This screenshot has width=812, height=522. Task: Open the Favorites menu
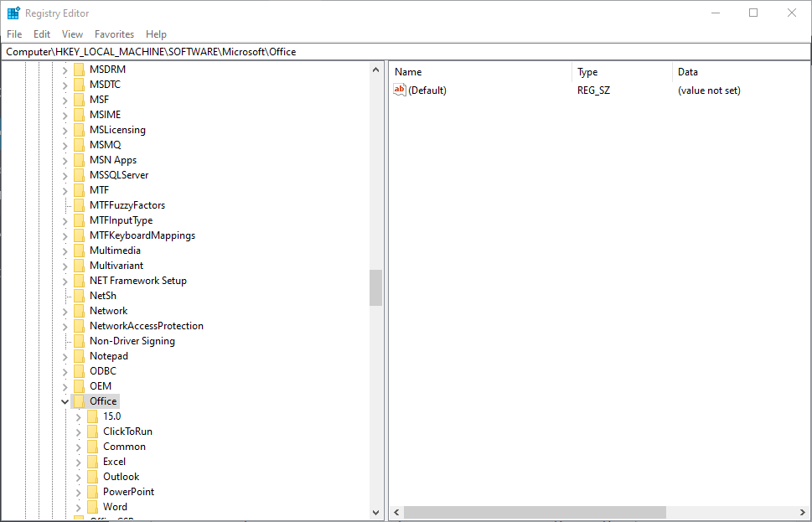coord(113,34)
